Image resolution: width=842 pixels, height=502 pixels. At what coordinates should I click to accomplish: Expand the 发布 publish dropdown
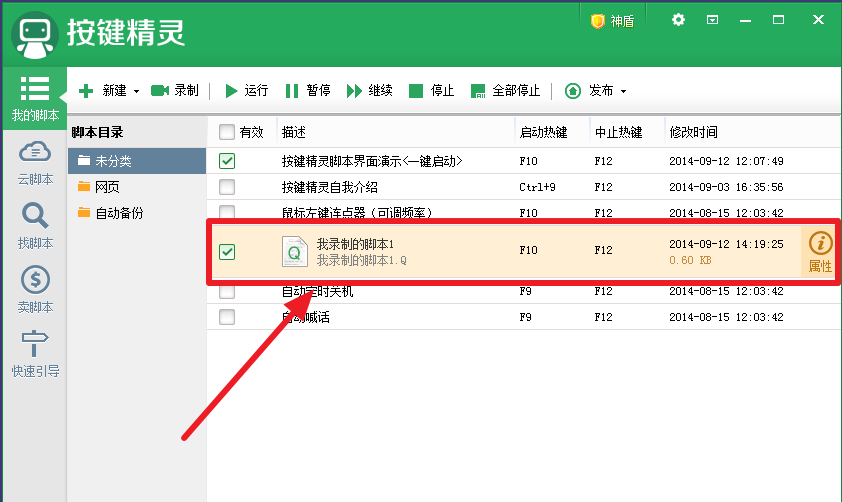(623, 91)
